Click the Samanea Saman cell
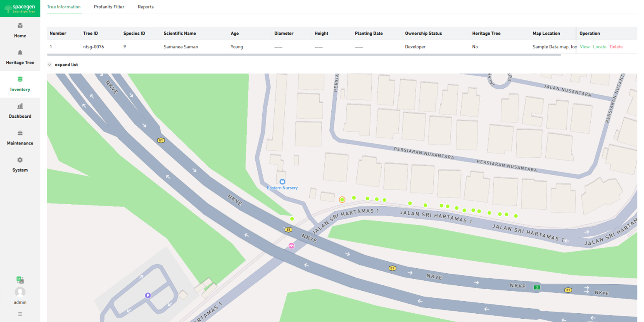Viewport: 644px width, 322px height. pos(181,47)
